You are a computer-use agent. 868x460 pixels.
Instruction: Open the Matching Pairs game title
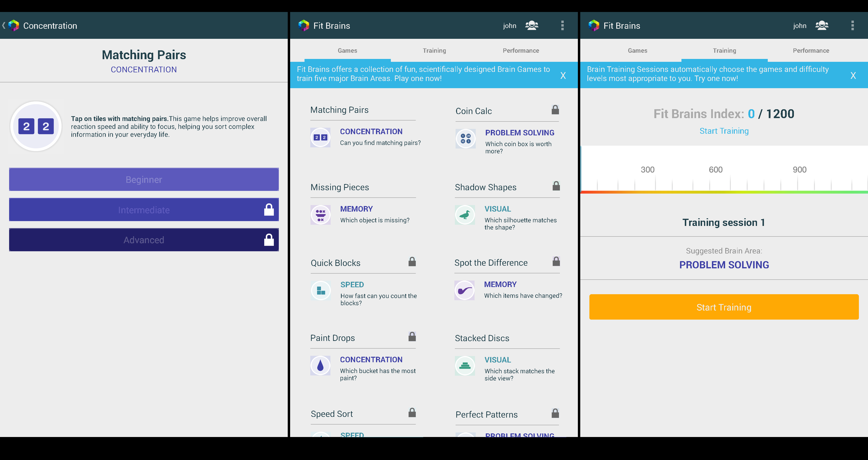point(339,110)
